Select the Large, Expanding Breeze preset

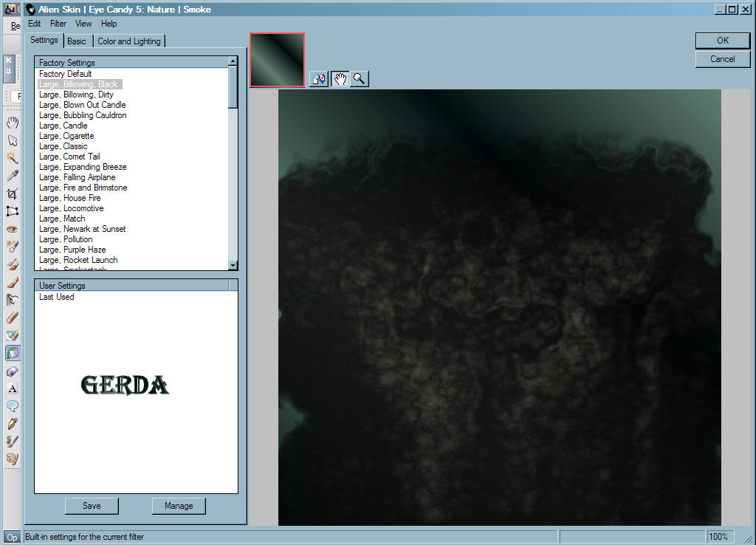tap(83, 167)
